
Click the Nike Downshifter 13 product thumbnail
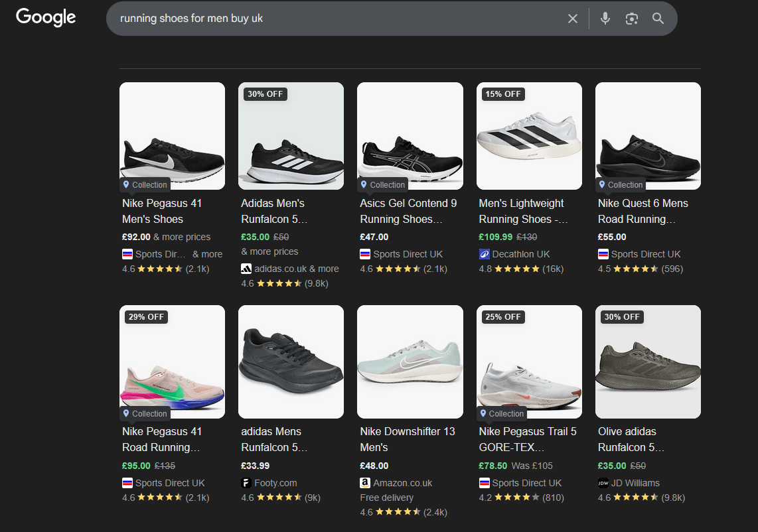pos(410,362)
